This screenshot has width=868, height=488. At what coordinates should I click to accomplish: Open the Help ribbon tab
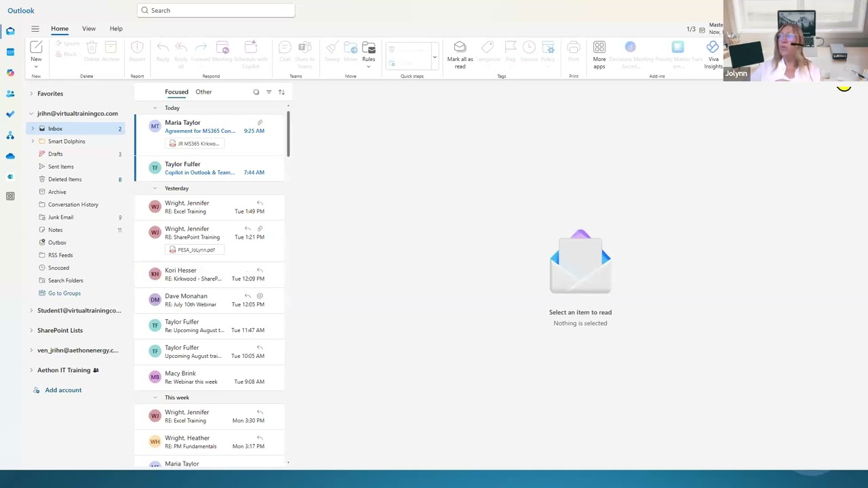[x=116, y=28]
